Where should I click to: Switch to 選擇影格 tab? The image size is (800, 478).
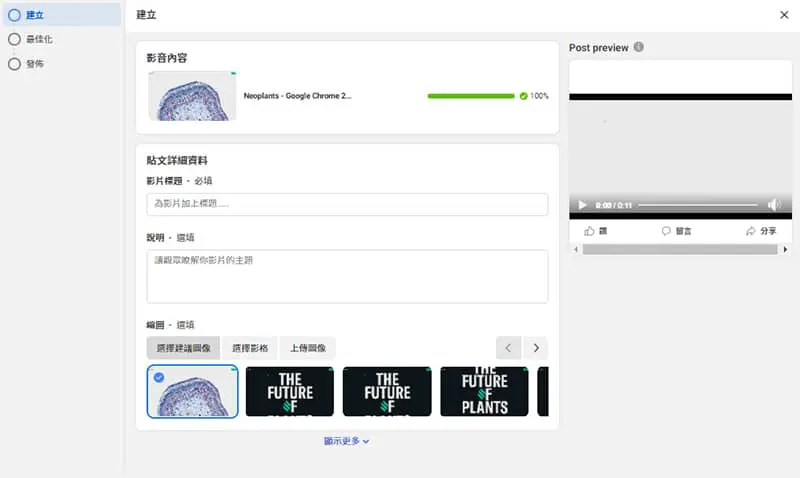tap(250, 348)
